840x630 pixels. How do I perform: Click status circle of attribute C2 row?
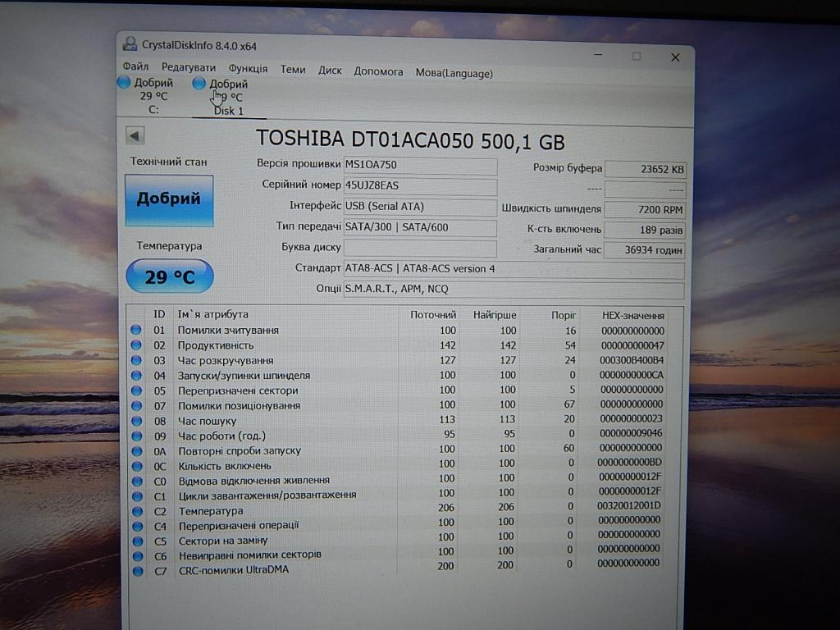[137, 511]
